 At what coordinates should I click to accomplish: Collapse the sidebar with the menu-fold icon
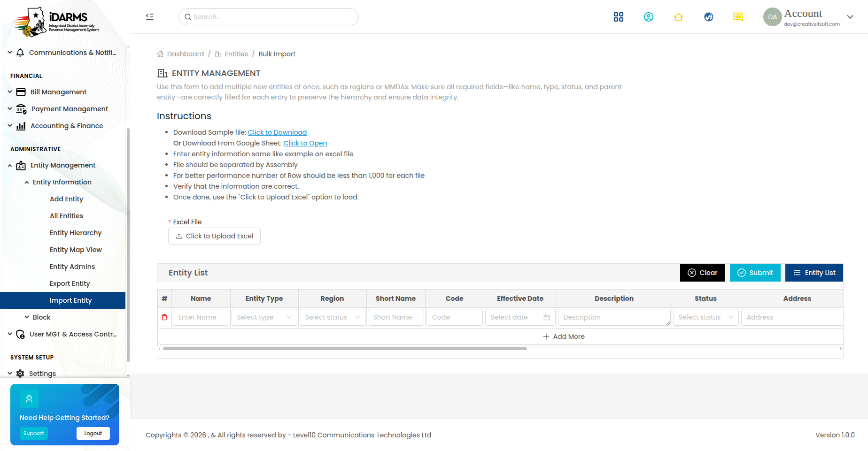[150, 17]
